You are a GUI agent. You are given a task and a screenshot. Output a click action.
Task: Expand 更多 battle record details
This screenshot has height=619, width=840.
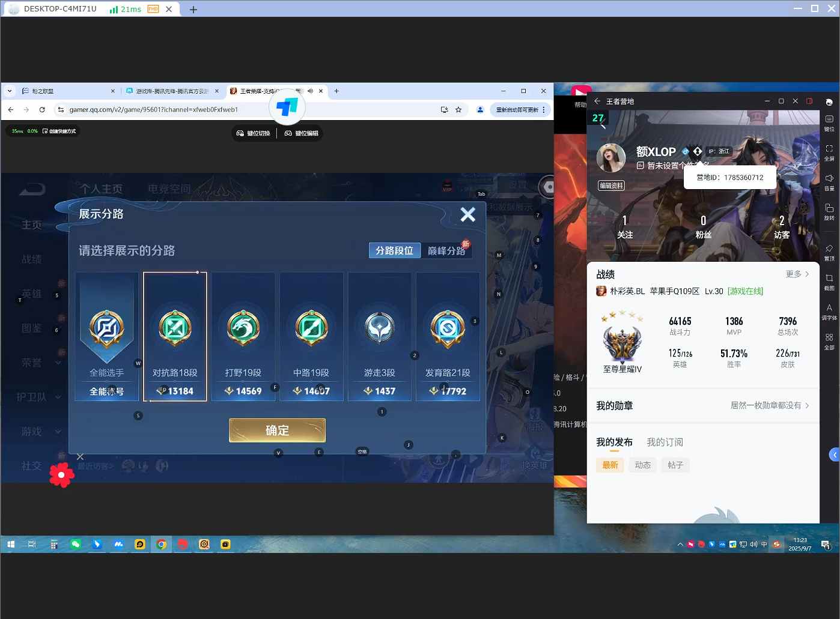[797, 274]
